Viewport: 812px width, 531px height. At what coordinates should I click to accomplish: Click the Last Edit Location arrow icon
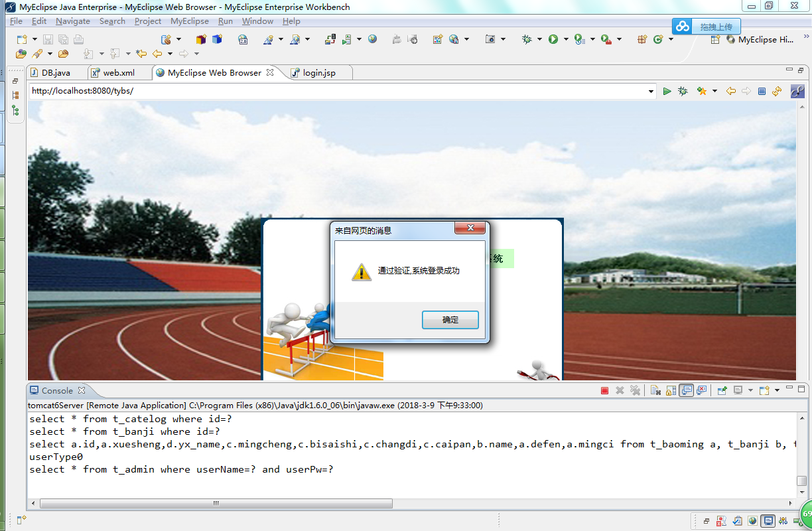141,54
